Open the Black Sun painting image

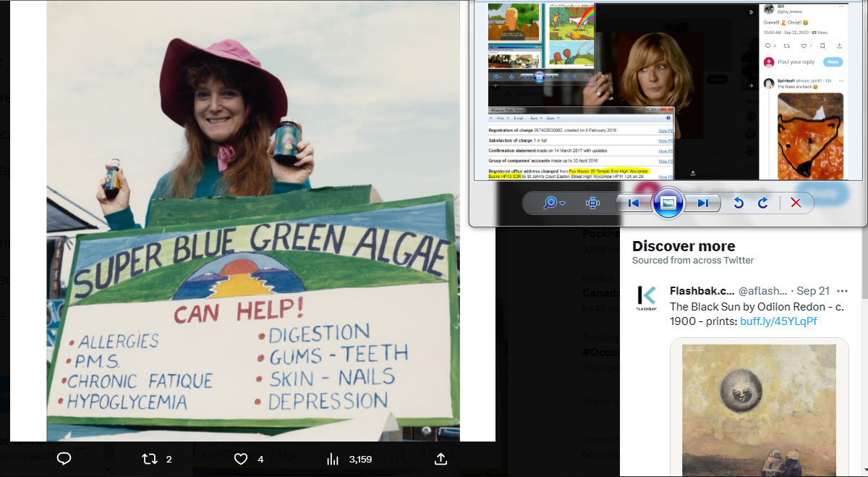pos(759,408)
